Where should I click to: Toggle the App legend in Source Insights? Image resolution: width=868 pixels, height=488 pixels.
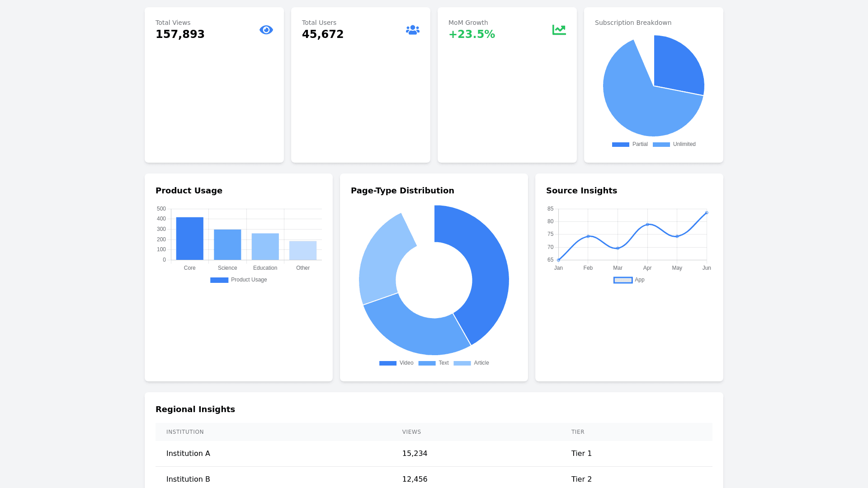click(x=629, y=280)
